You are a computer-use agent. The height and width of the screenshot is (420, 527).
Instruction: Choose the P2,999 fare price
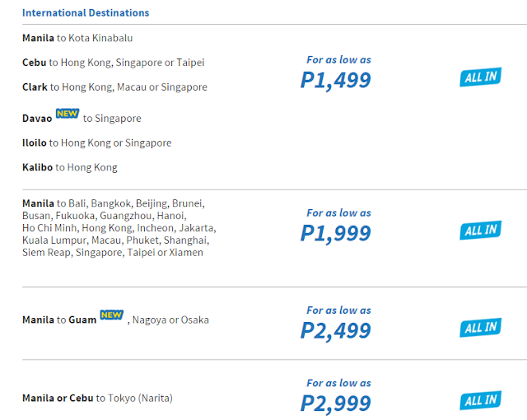(336, 404)
